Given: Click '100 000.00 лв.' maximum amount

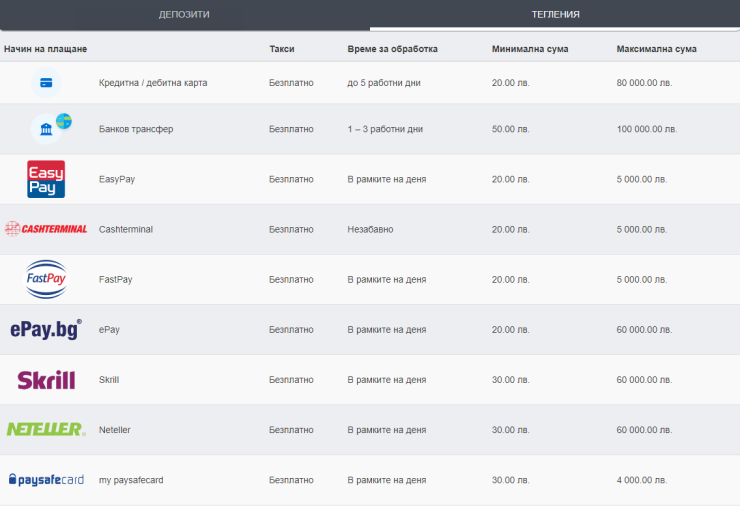Looking at the screenshot, I should tap(647, 129).
